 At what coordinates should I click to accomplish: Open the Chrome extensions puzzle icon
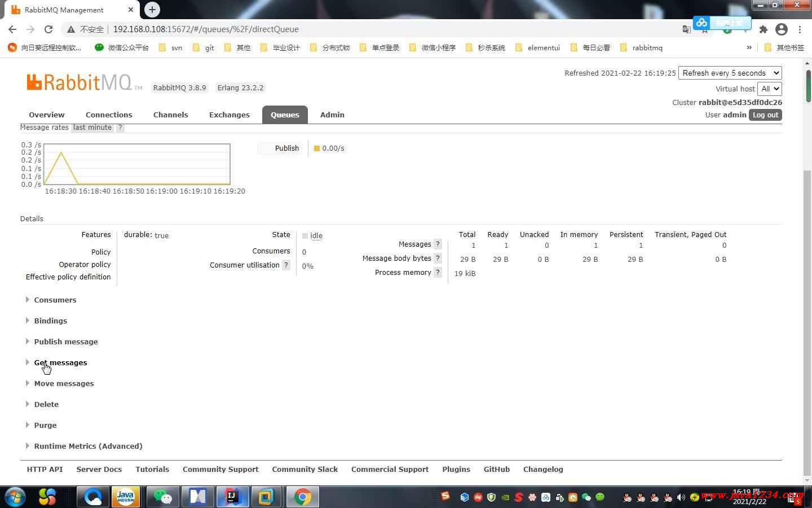(764, 29)
